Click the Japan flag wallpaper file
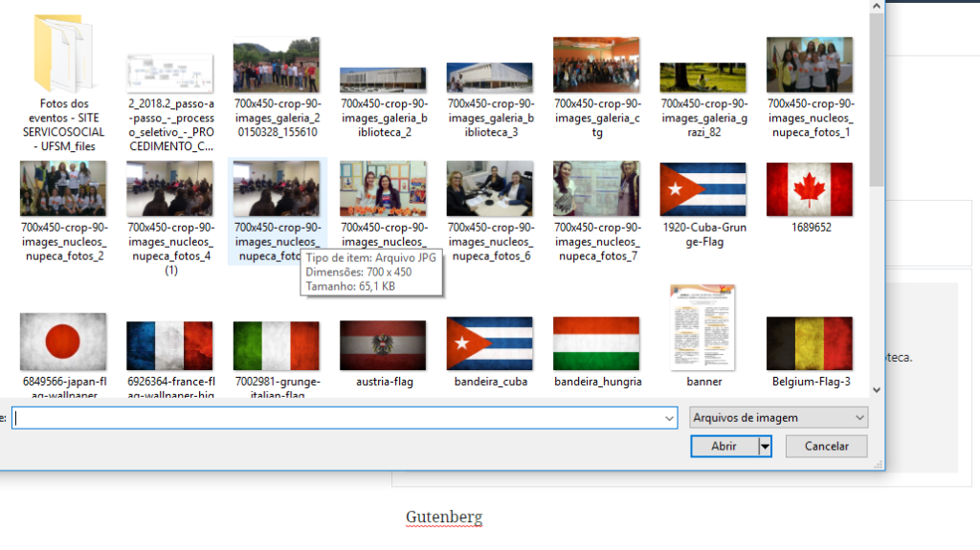 tap(63, 343)
